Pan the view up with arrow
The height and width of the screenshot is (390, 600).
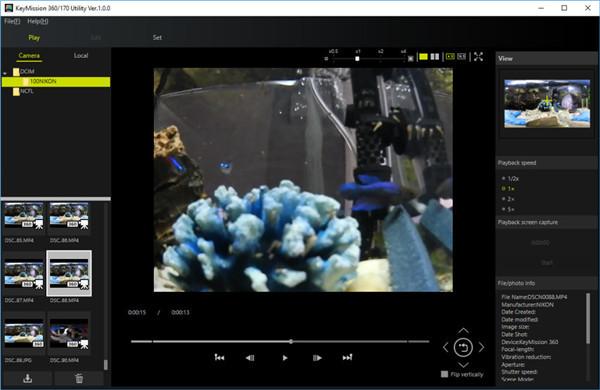(x=463, y=330)
